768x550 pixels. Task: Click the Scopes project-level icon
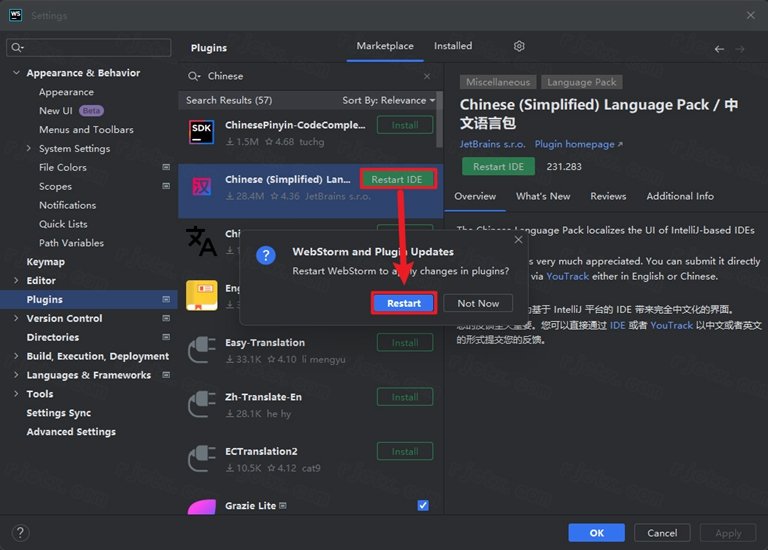coord(166,186)
